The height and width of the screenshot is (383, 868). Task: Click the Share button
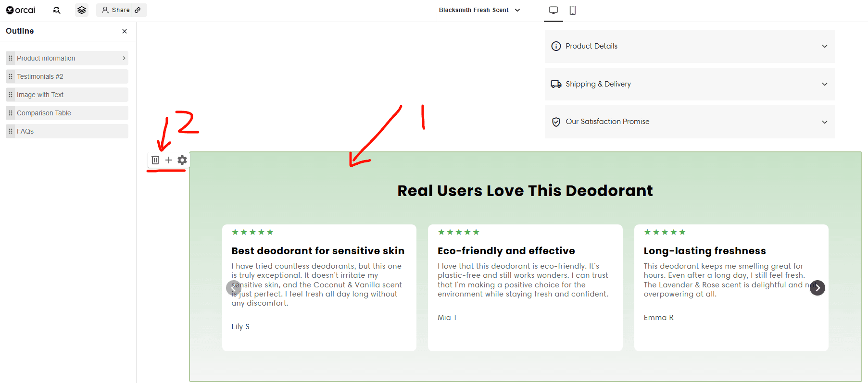122,10
